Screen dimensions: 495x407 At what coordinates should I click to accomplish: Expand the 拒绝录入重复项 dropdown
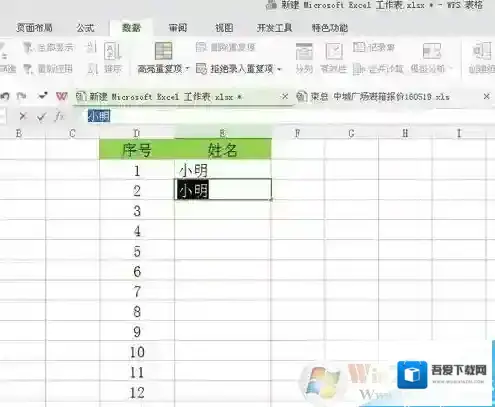[x=280, y=69]
